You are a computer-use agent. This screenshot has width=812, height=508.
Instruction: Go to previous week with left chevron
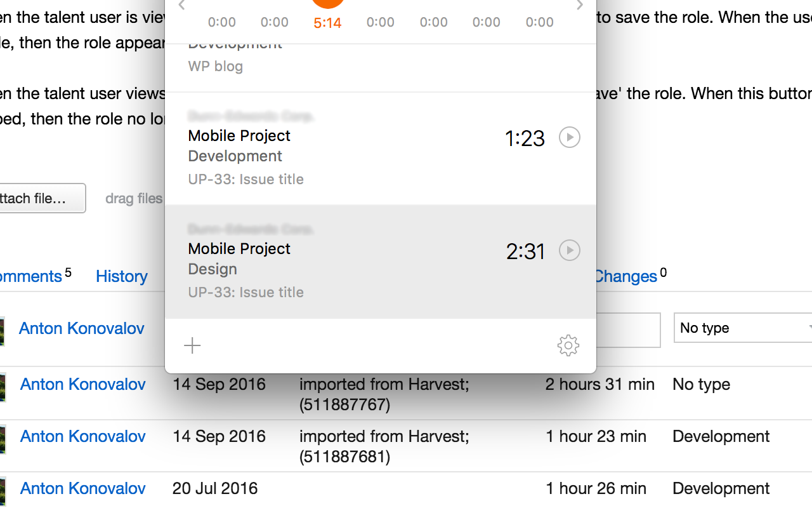[x=181, y=5]
